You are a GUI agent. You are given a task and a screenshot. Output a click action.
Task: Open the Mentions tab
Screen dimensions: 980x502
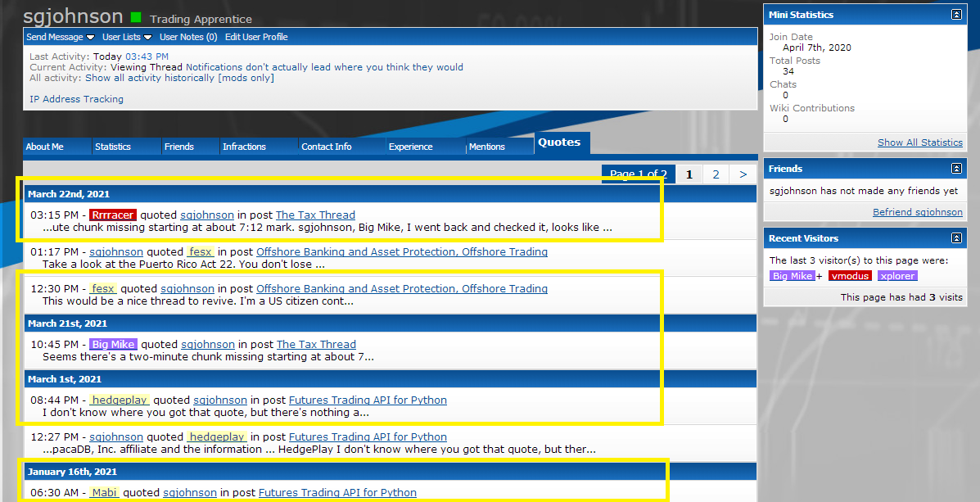pos(500,147)
